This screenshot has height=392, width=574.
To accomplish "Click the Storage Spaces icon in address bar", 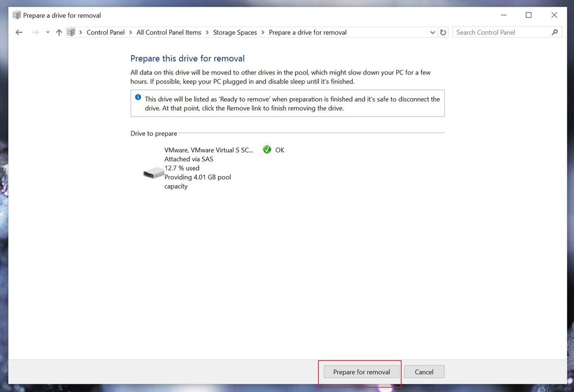I will click(x=71, y=33).
